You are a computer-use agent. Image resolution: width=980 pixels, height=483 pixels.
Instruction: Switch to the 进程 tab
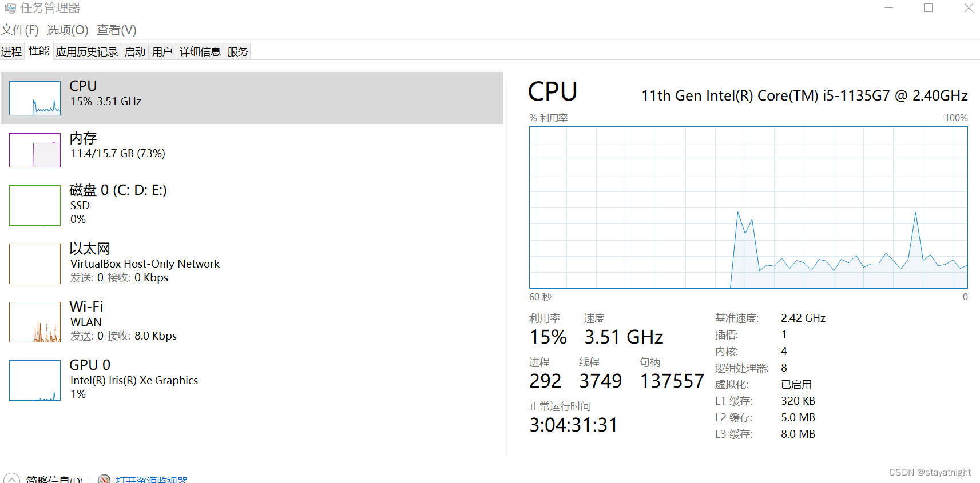click(11, 51)
